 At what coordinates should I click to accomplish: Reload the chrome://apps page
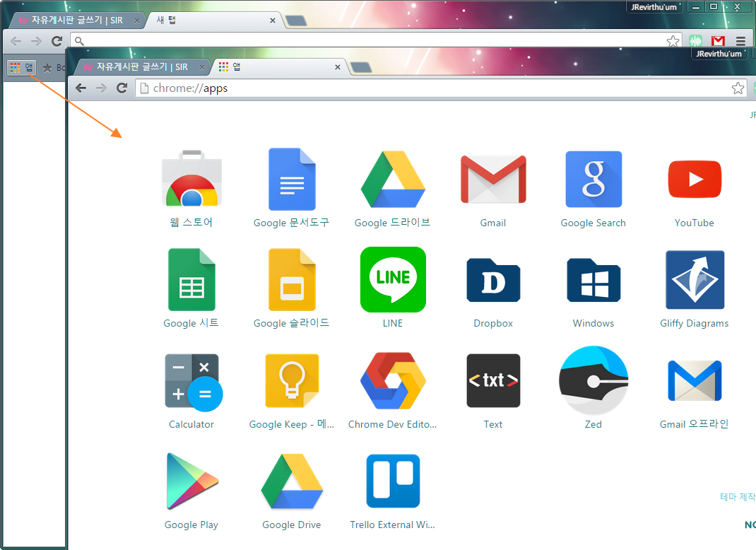(122, 88)
